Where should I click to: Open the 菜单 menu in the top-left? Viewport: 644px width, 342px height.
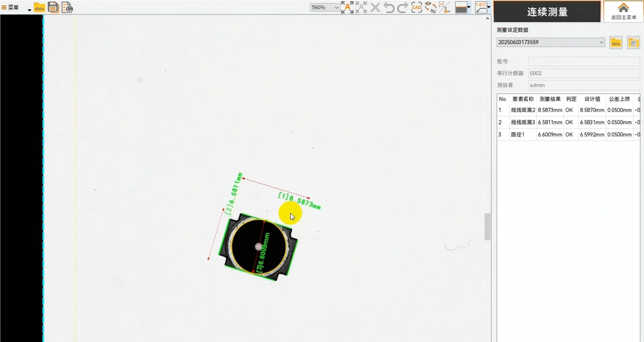(x=11, y=7)
